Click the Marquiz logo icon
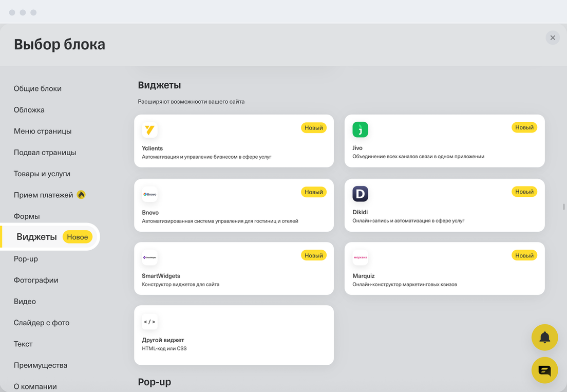Image resolution: width=567 pixels, height=392 pixels. click(x=360, y=257)
